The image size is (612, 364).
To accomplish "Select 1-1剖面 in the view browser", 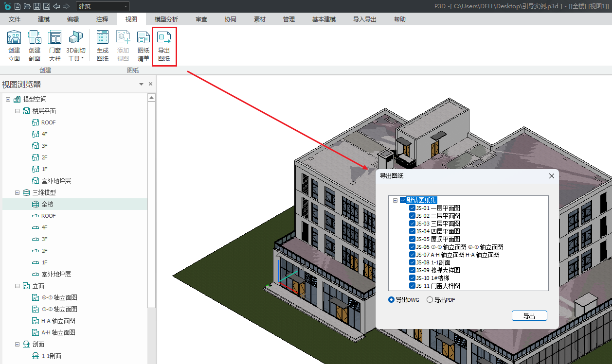I will pos(51,356).
